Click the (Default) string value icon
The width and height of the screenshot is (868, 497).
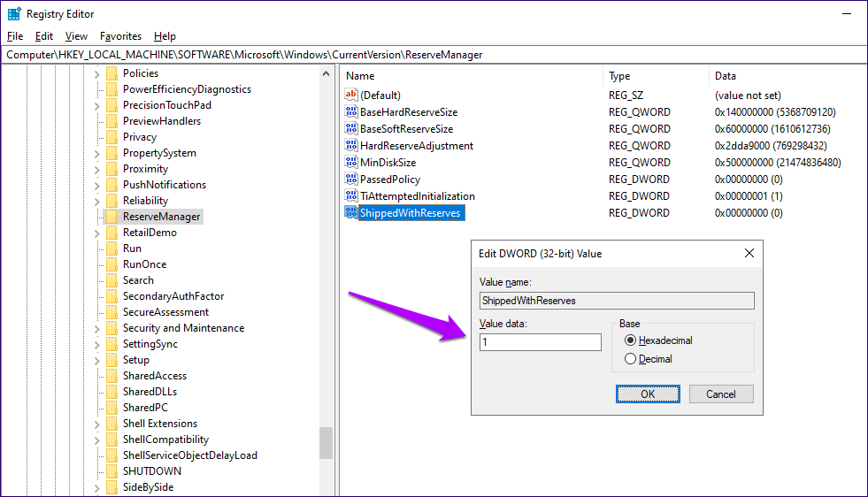[351, 95]
